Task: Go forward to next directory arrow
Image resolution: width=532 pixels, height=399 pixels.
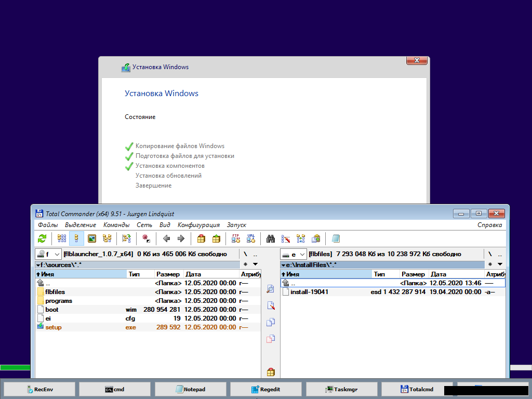Action: click(181, 238)
